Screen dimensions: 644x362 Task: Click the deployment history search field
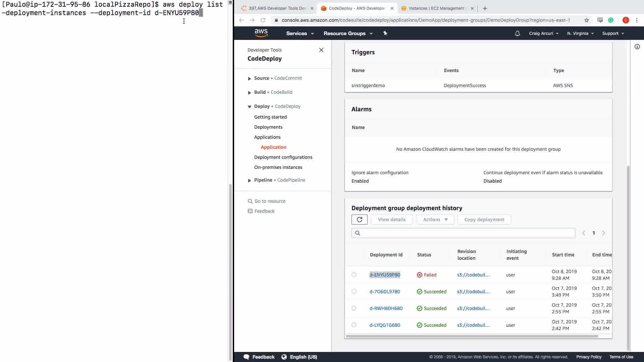tap(466, 233)
